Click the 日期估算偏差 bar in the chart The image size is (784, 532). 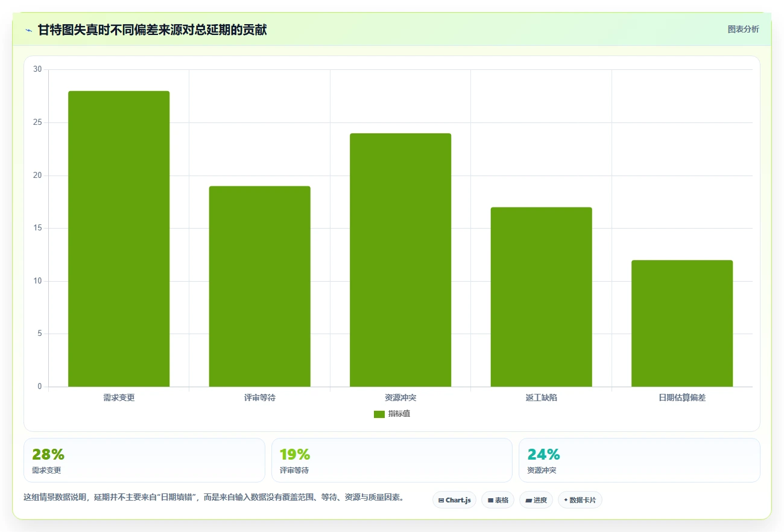(x=682, y=323)
